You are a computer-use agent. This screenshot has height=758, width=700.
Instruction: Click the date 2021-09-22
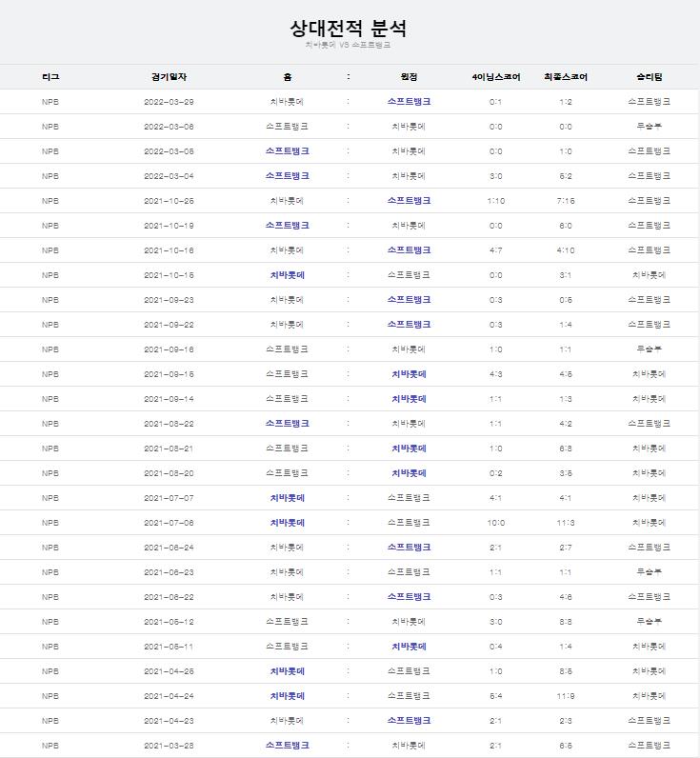[169, 325]
